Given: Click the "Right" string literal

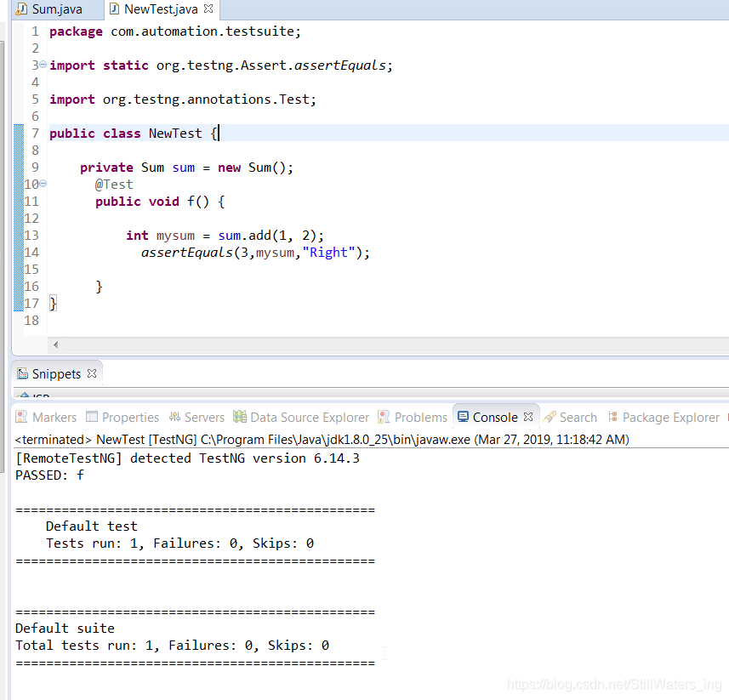Looking at the screenshot, I should 328,253.
